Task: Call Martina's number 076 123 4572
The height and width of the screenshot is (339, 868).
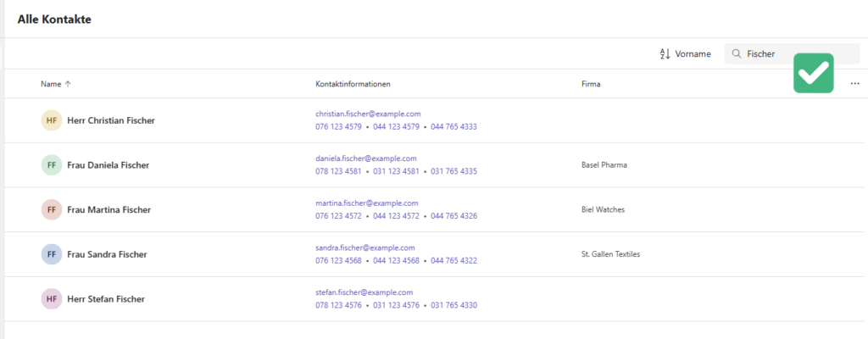Action: [x=338, y=216]
